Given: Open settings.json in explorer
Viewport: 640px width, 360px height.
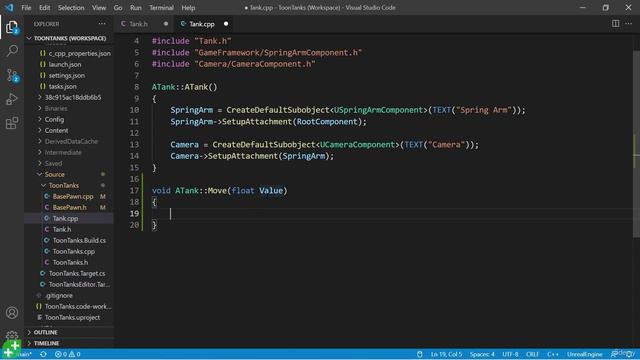Looking at the screenshot, I should pos(69,76).
